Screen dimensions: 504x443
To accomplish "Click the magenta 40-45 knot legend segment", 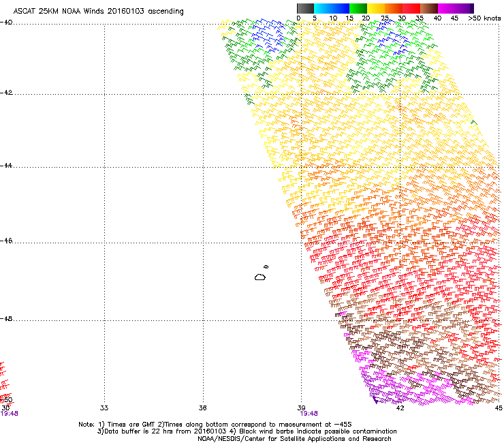I will [447, 8].
